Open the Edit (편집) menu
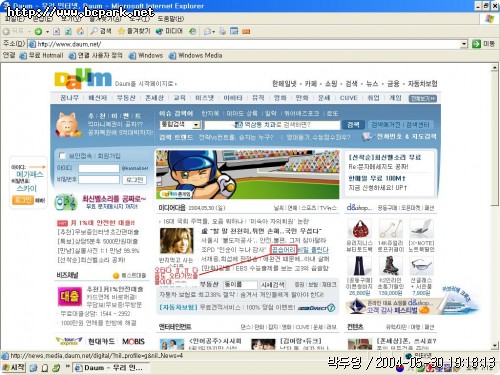This screenshot has width=500, height=375. click(x=43, y=19)
